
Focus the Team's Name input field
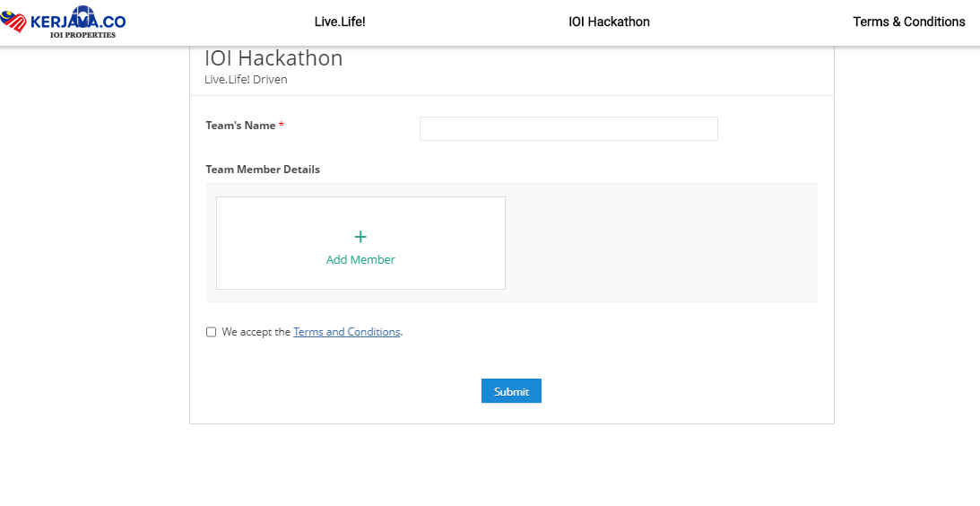[568, 129]
